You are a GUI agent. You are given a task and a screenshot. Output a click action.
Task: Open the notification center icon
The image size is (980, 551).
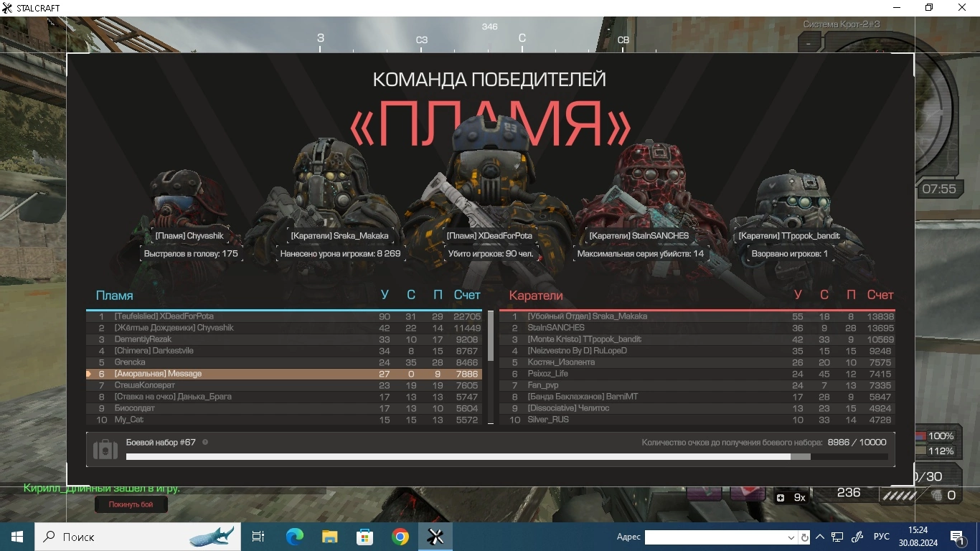click(957, 537)
